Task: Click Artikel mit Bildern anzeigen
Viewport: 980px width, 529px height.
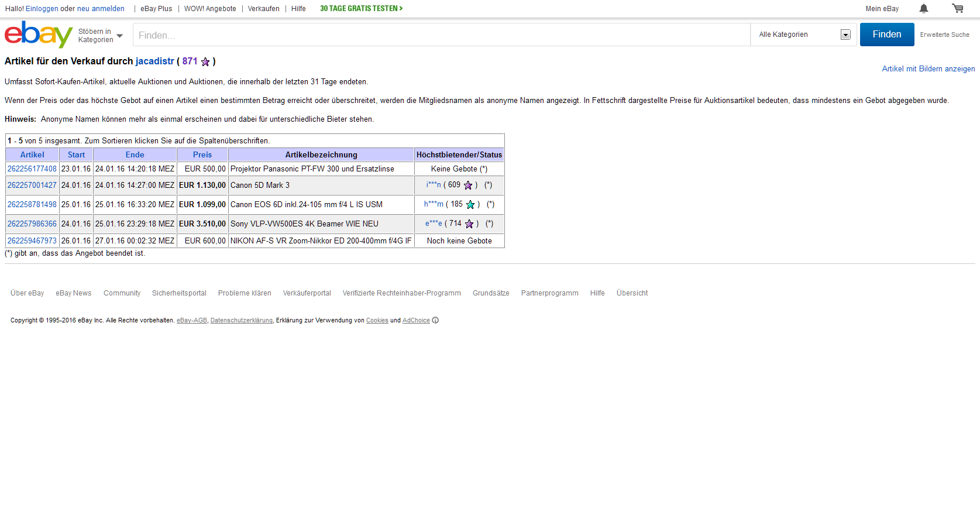Action: point(929,69)
